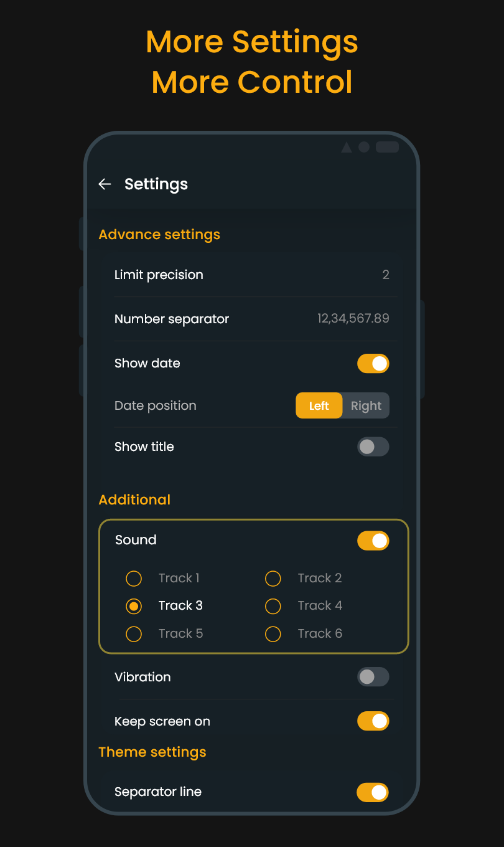Tap the battery icon in status bar
Viewport: 504px width, 847px height.
tap(387, 147)
